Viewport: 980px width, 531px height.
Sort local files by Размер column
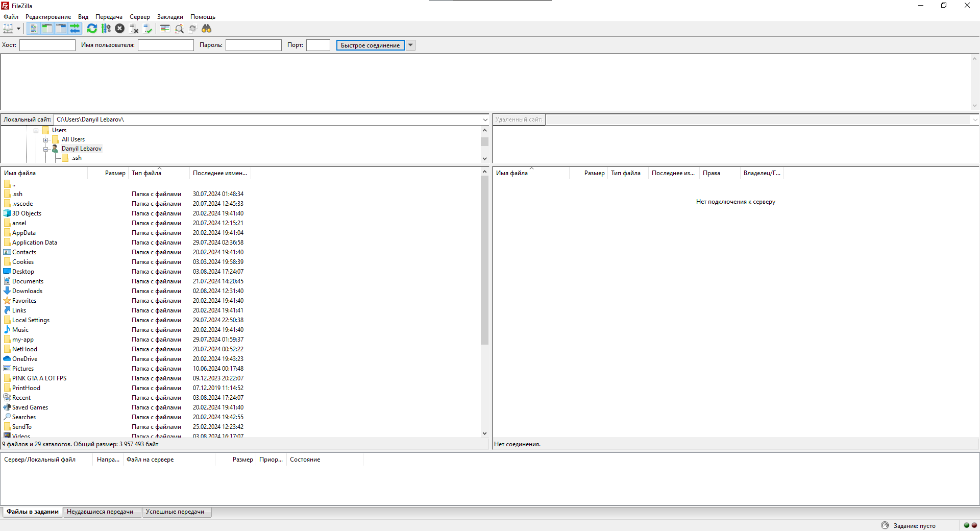(108, 173)
